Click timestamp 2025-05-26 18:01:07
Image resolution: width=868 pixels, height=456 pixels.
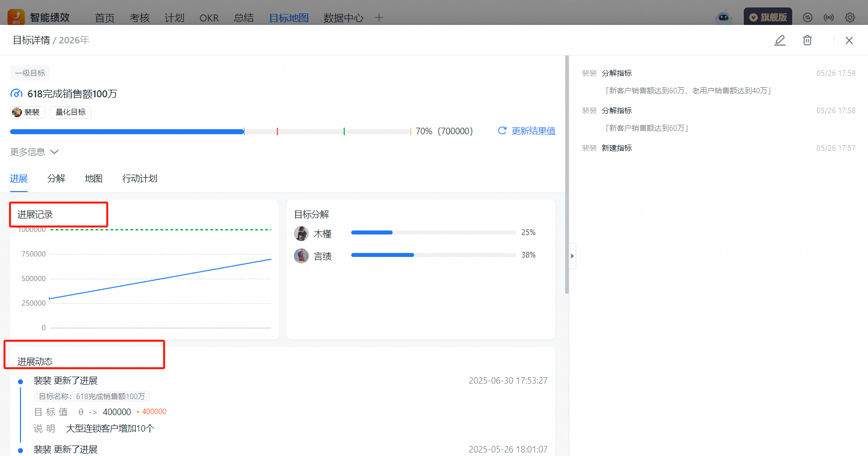[508, 450]
